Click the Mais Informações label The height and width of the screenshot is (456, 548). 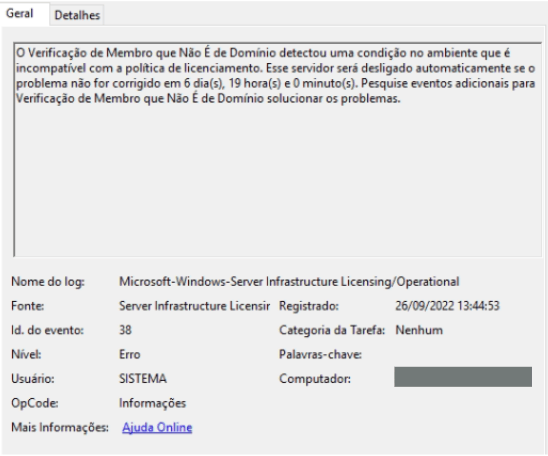(60, 427)
